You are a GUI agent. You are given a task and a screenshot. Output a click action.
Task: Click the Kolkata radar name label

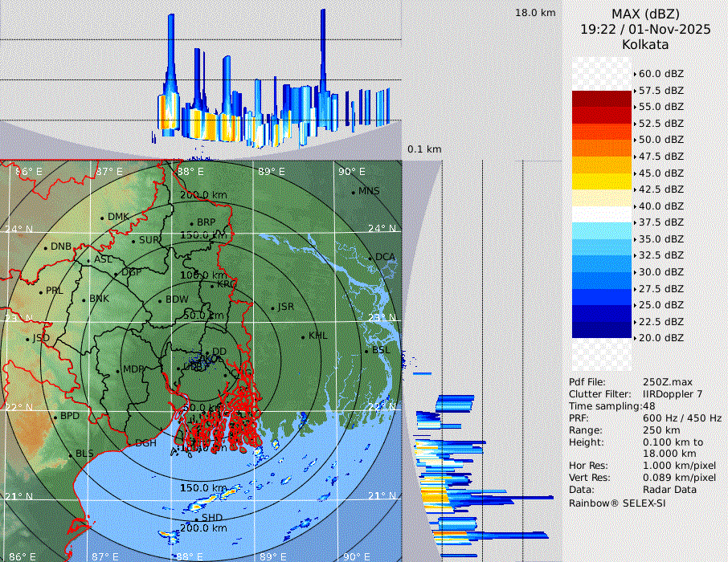[x=644, y=45]
